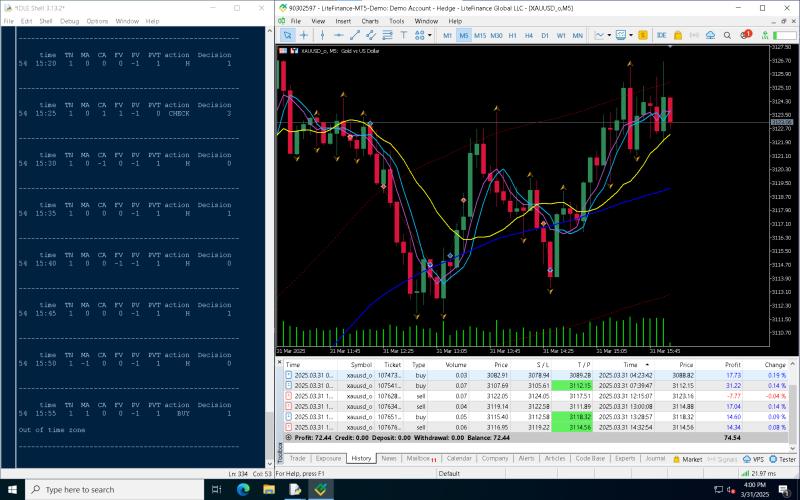
Task: Switch chart to M1 timeframe
Action: 447,35
